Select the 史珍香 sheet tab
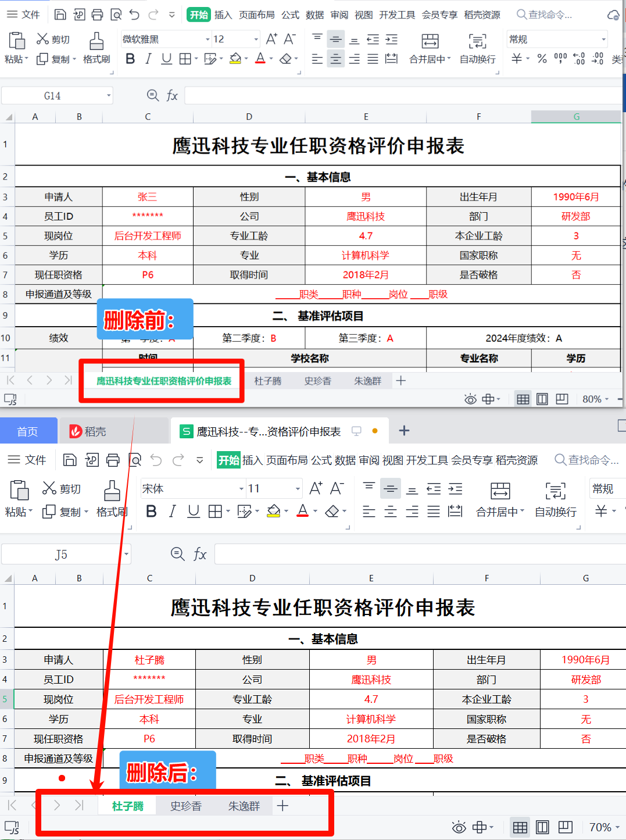Screen dimensions: 626x840 click(185, 806)
